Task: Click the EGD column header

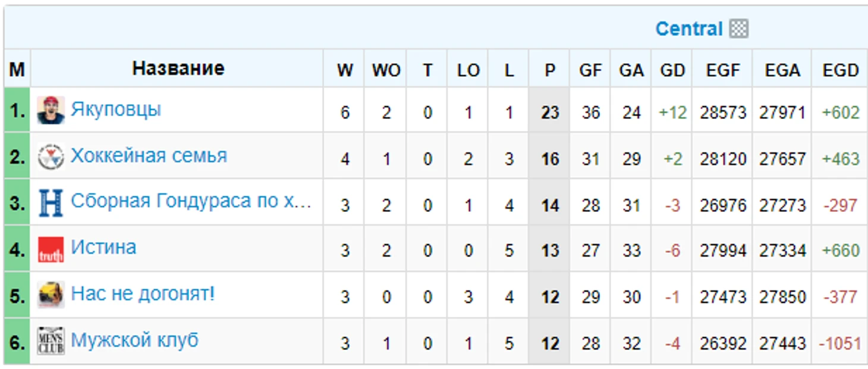Action: (x=841, y=70)
